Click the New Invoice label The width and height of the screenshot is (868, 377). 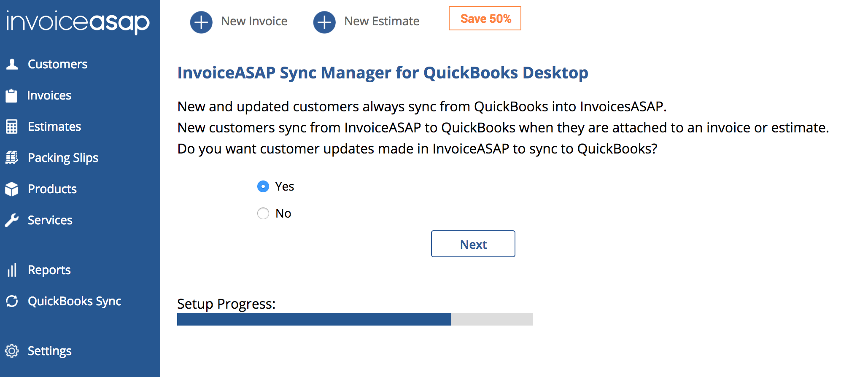(x=254, y=21)
